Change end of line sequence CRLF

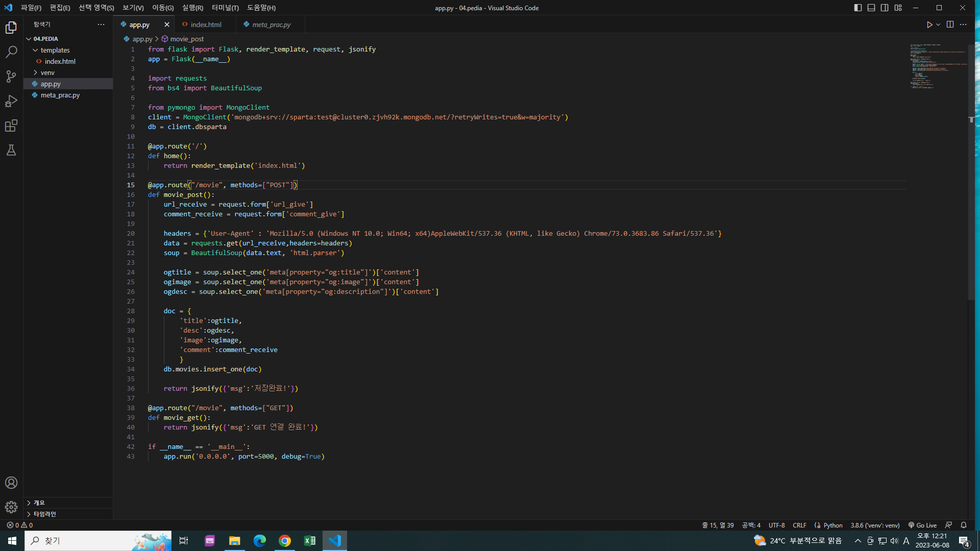click(x=799, y=525)
